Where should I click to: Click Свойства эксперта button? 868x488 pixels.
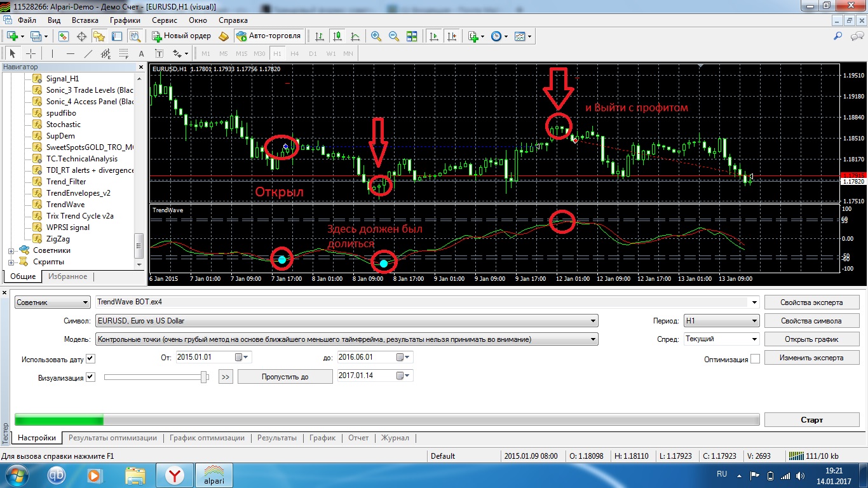(811, 302)
